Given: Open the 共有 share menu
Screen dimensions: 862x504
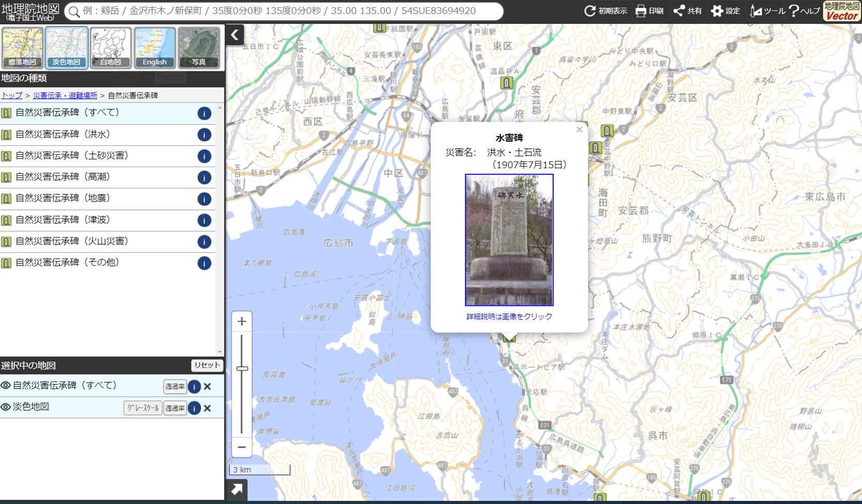Looking at the screenshot, I should tap(687, 11).
